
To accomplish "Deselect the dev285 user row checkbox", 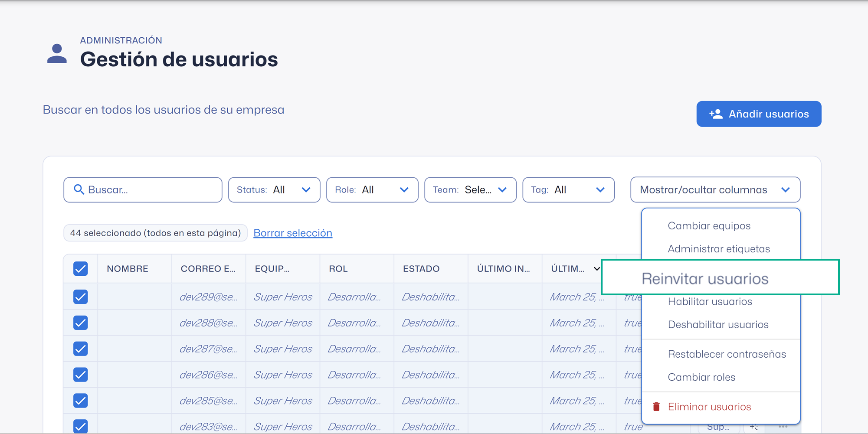I will tap(81, 401).
